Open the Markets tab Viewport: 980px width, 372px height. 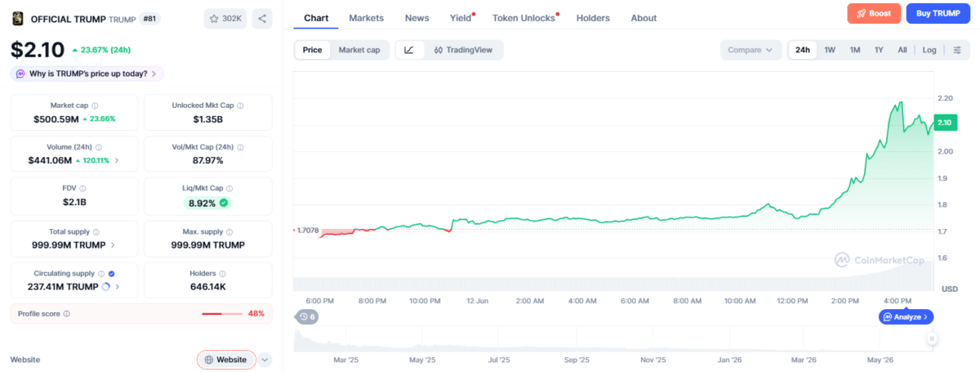(x=366, y=18)
